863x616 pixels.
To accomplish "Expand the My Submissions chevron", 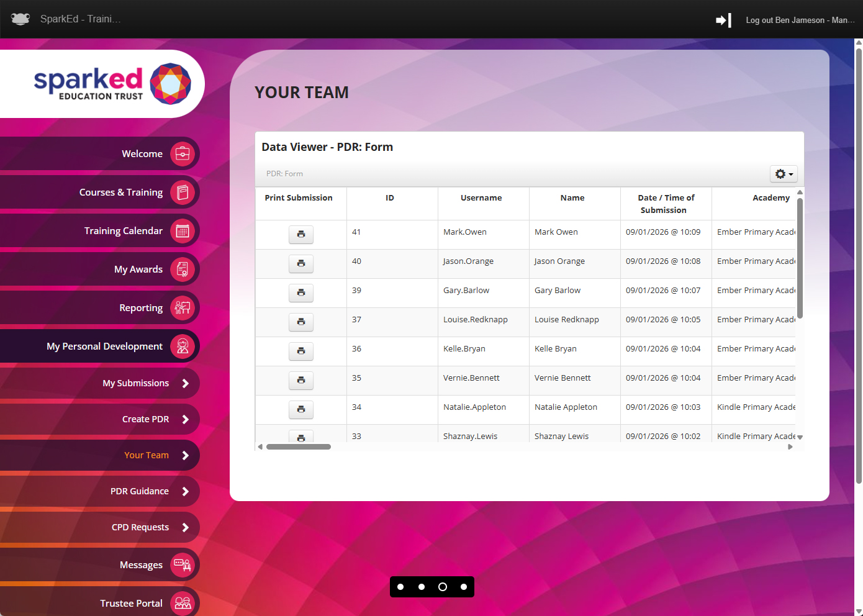I will pyautogui.click(x=185, y=383).
